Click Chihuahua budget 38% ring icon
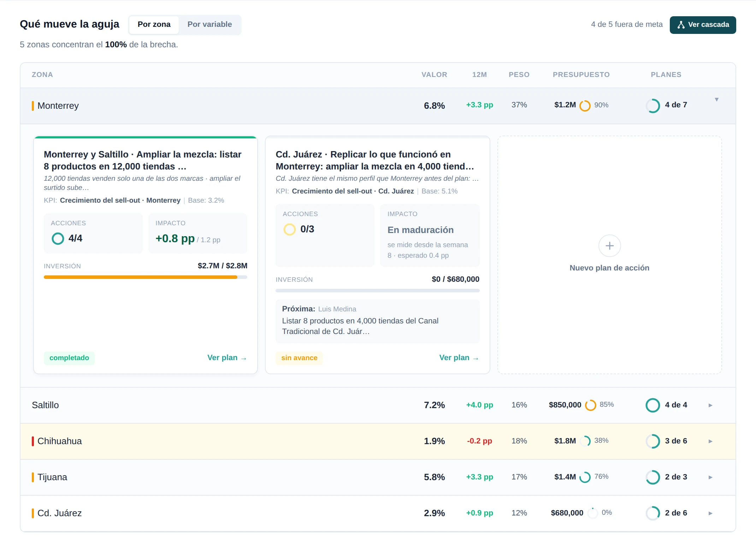 [585, 441]
